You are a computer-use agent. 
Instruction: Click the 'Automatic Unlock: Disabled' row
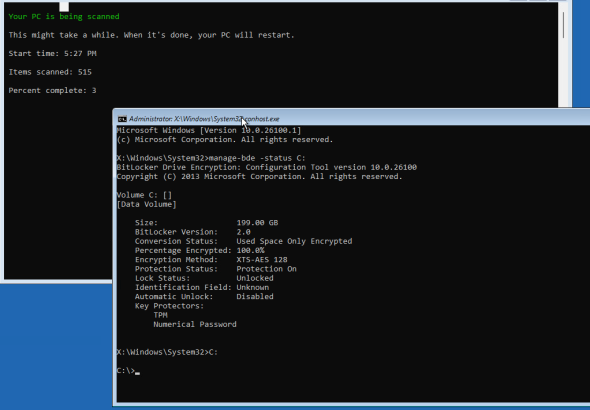(x=204, y=296)
